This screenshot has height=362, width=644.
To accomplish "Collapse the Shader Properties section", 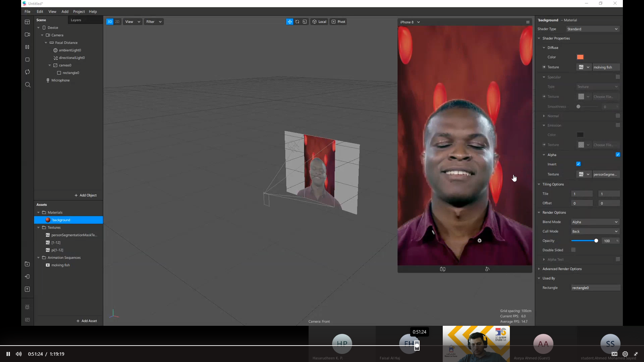I will coord(539,38).
